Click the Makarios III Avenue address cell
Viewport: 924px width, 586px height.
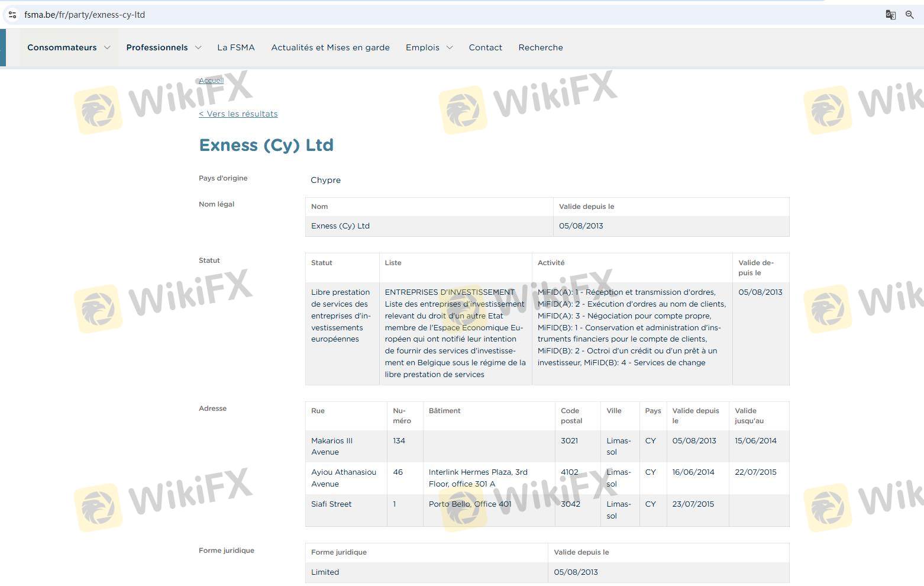(332, 446)
